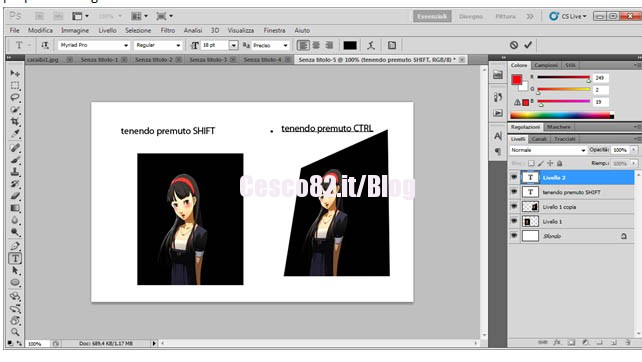Open the Myriad Pro font family dropdown
The width and height of the screenshot is (642, 362).
coord(126,45)
